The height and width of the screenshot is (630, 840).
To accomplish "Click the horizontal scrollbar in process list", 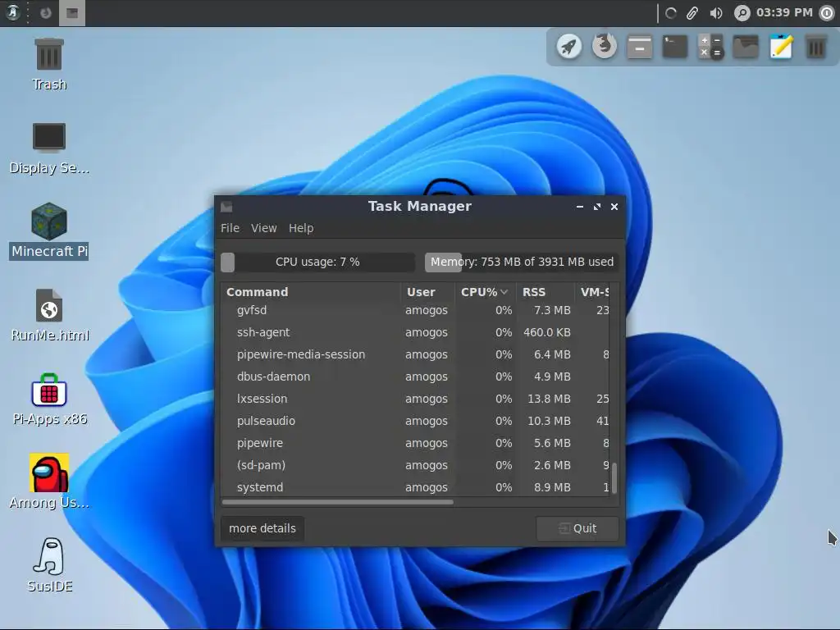I will coord(337,502).
